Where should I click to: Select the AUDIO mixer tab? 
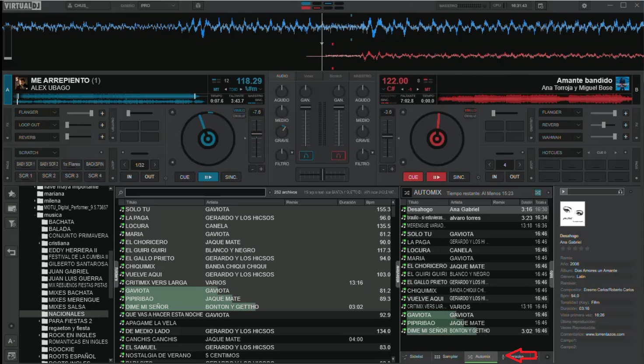click(282, 76)
